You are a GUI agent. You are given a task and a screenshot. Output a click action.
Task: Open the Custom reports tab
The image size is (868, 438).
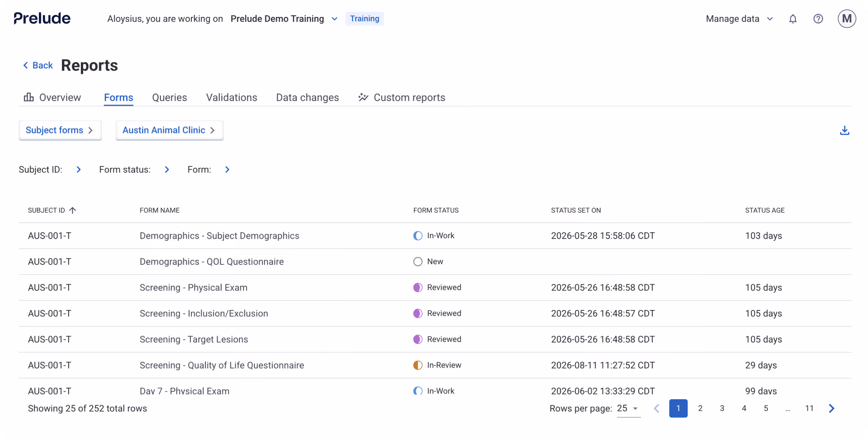pos(402,97)
